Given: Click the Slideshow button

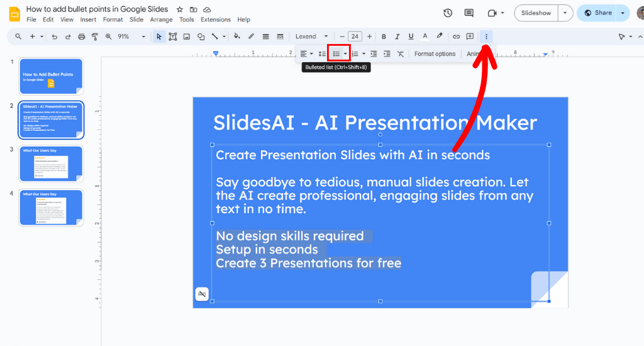Looking at the screenshot, I should [536, 13].
